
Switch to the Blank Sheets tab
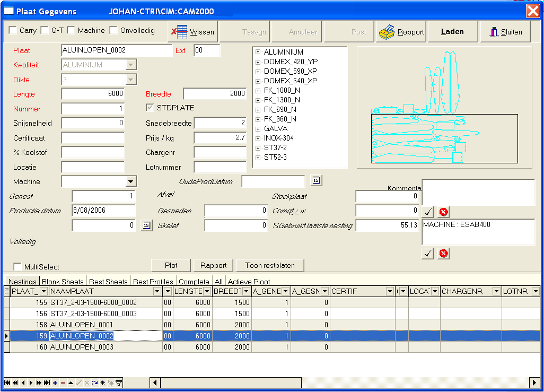point(63,282)
